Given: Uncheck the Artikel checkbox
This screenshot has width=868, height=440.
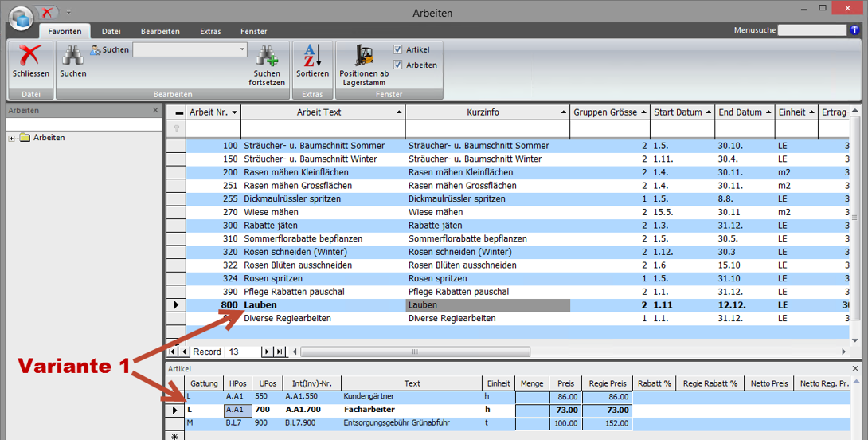Looking at the screenshot, I should 398,49.
